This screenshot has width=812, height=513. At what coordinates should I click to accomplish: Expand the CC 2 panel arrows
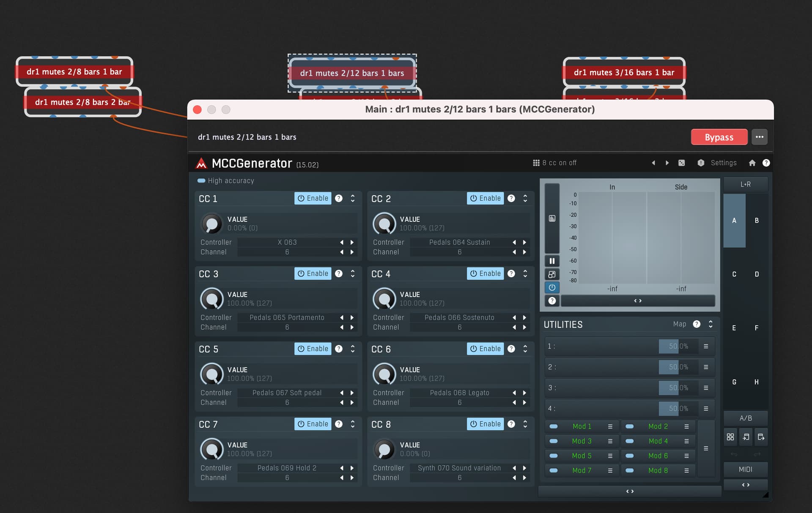525,198
